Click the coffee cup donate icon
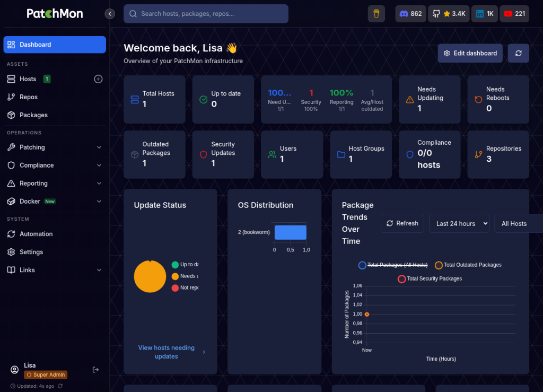 pyautogui.click(x=376, y=14)
